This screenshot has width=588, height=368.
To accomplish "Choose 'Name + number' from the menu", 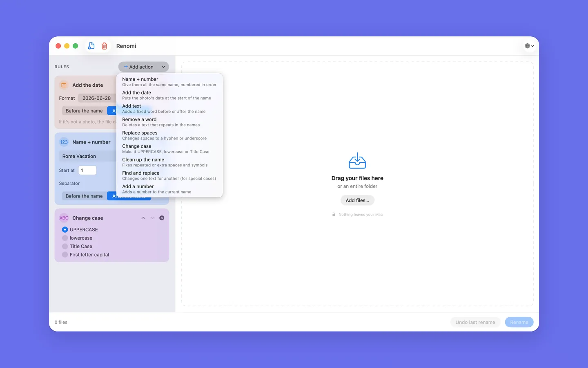I will click(x=169, y=82).
